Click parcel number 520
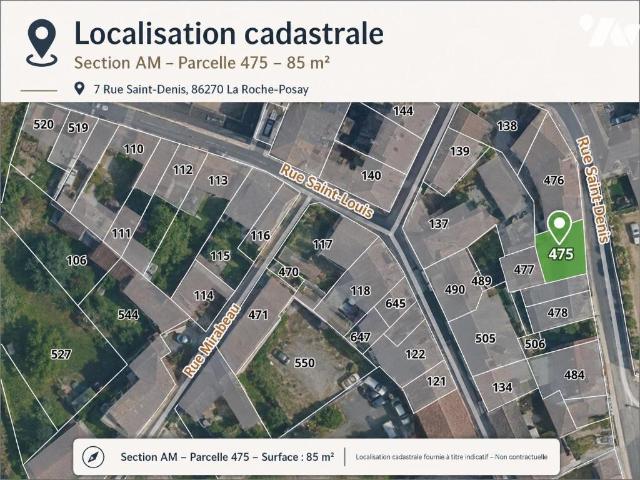 coord(43,124)
